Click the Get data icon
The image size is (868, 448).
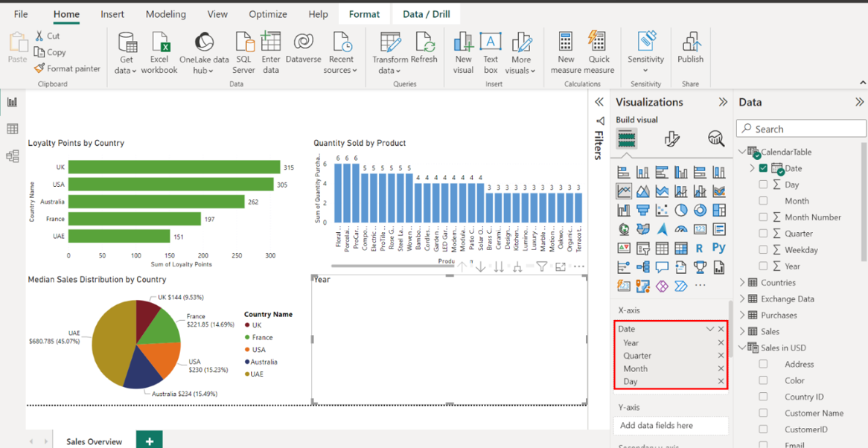pos(127,45)
